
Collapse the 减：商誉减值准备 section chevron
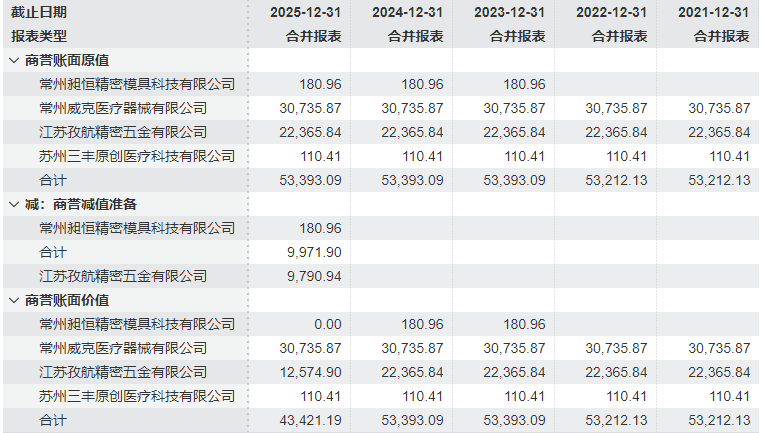coord(14,205)
